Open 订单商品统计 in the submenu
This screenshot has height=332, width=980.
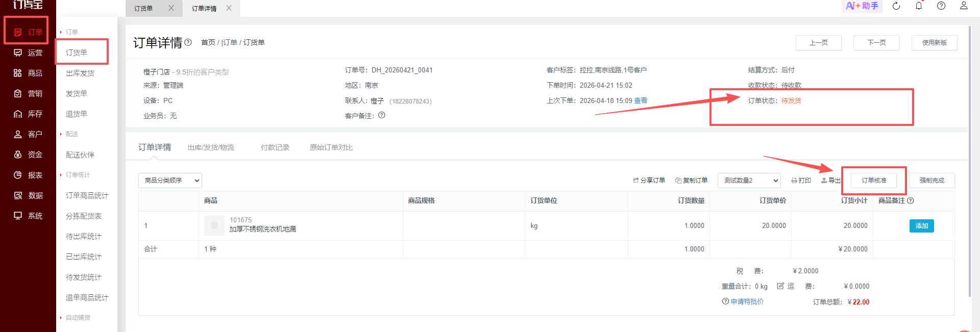click(x=87, y=195)
